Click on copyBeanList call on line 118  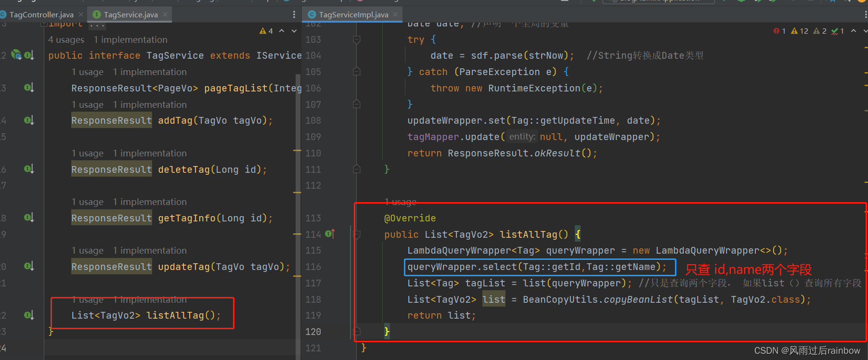(638, 299)
